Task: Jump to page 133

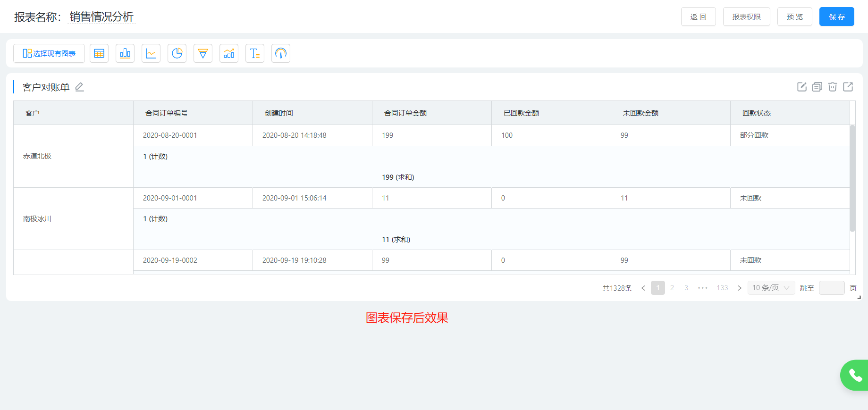Action: 722,288
